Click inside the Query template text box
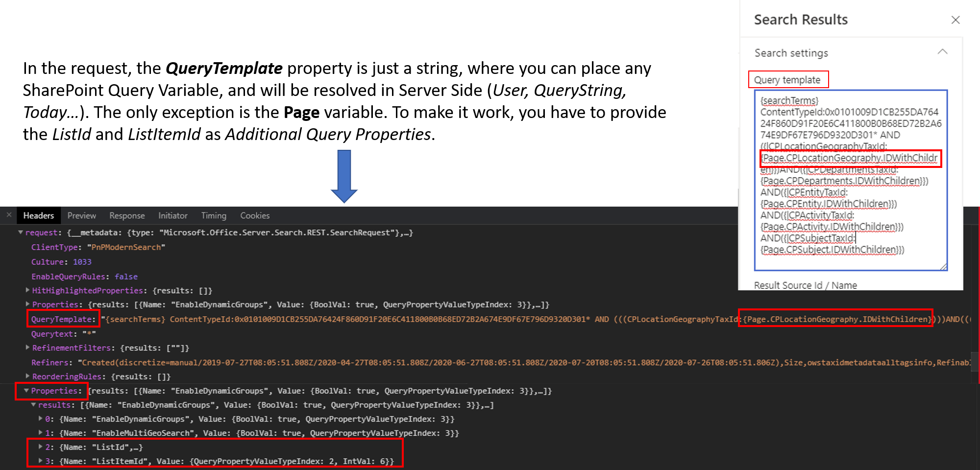The width and height of the screenshot is (980, 470). pyautogui.click(x=851, y=180)
